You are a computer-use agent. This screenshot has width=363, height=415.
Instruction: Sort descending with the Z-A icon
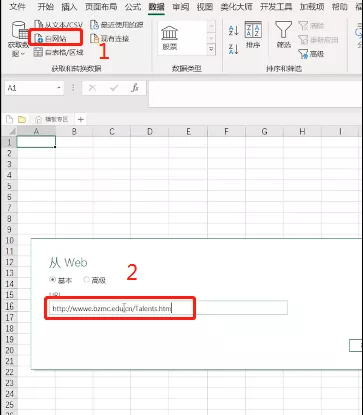[233, 49]
